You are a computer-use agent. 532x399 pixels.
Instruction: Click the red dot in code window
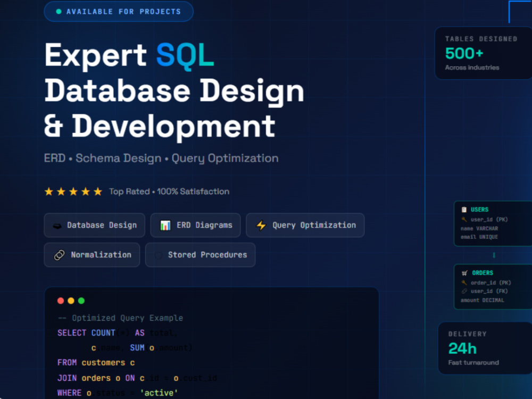(x=61, y=301)
